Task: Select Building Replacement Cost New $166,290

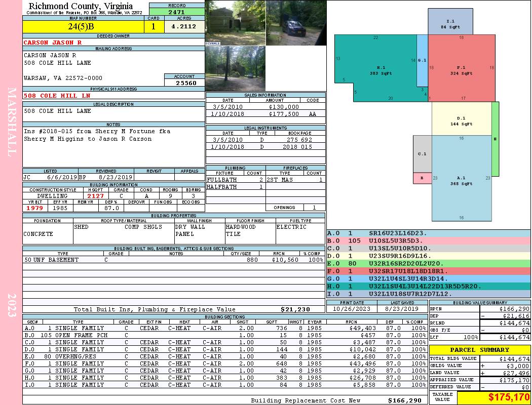Action: click(x=405, y=400)
